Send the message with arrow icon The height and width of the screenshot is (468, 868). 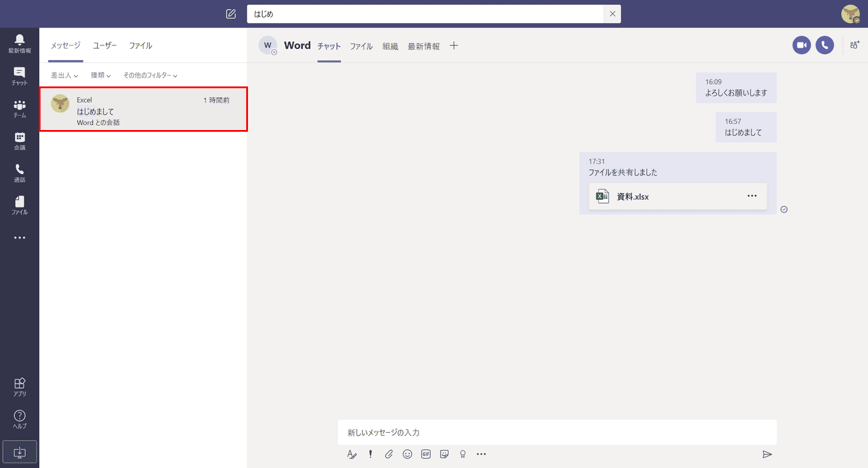[x=767, y=454]
